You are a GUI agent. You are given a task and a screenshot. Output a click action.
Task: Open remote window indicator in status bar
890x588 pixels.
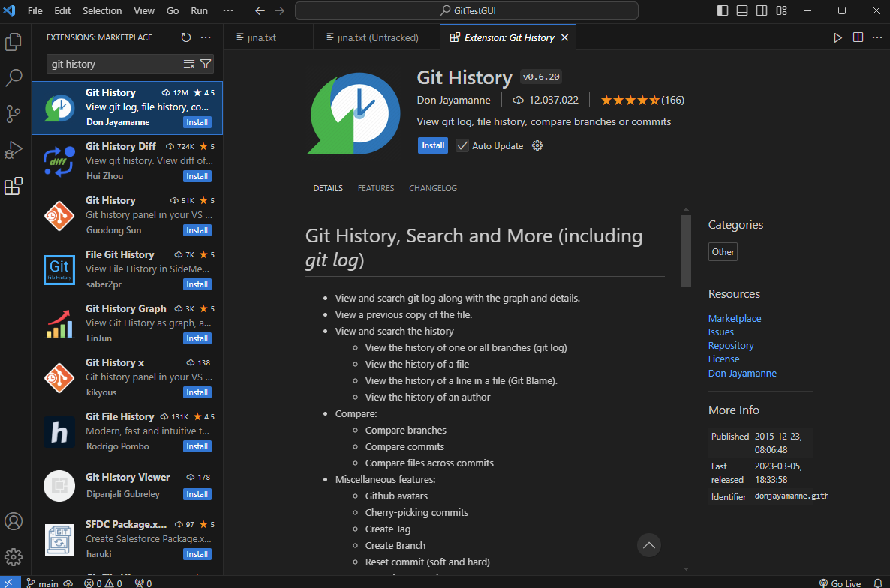pos(9,583)
